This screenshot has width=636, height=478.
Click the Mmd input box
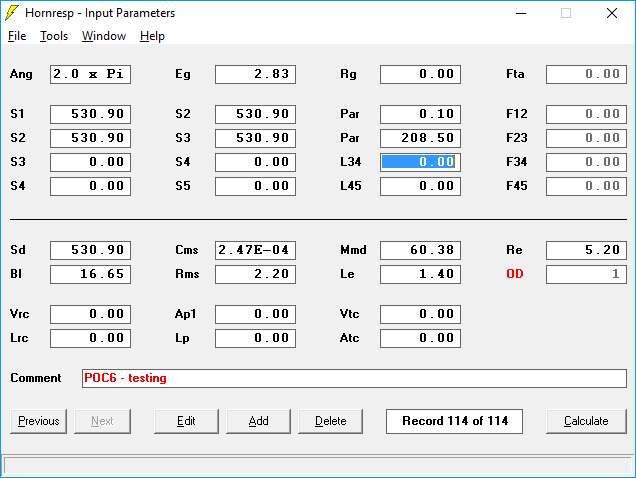420,250
